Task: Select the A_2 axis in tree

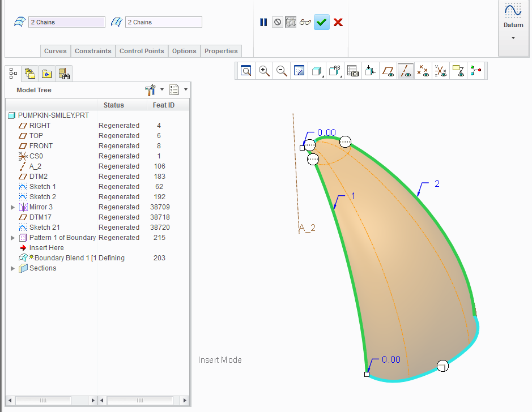Action: [x=35, y=166]
